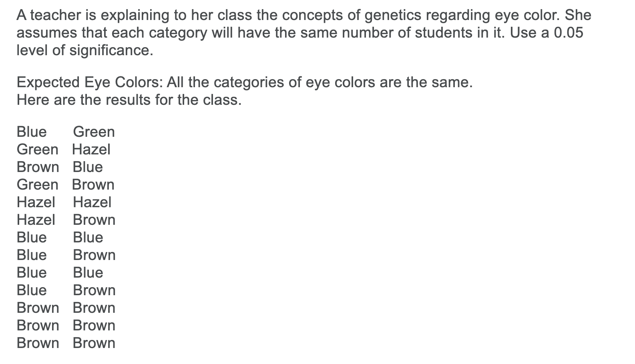Click "Brown" in the "Green Brown" row
This screenshot has width=635, height=364.
pyautogui.click(x=93, y=185)
